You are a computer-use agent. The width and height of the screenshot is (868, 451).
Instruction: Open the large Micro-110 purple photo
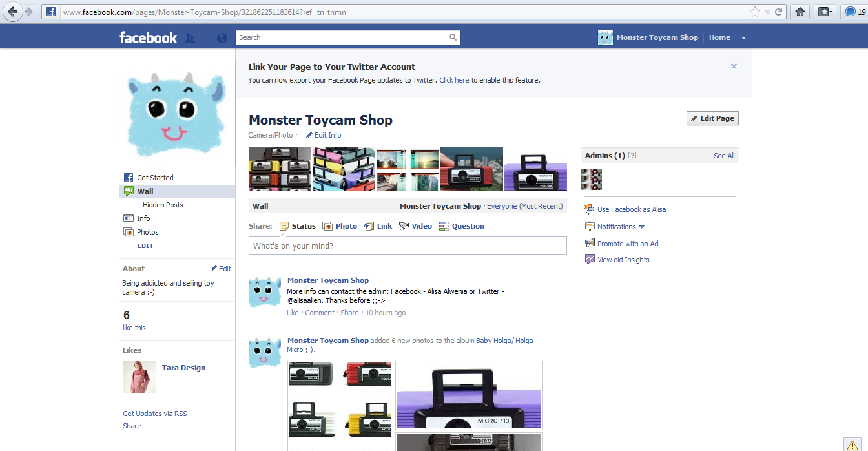click(x=469, y=395)
